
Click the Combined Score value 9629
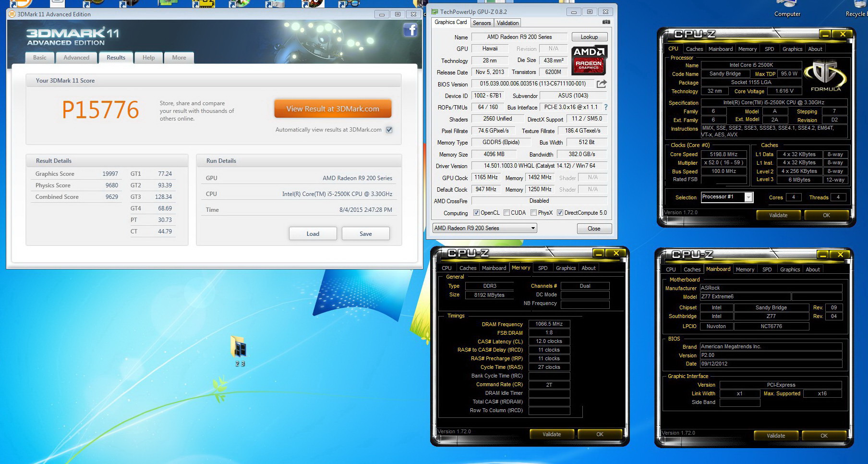point(112,197)
